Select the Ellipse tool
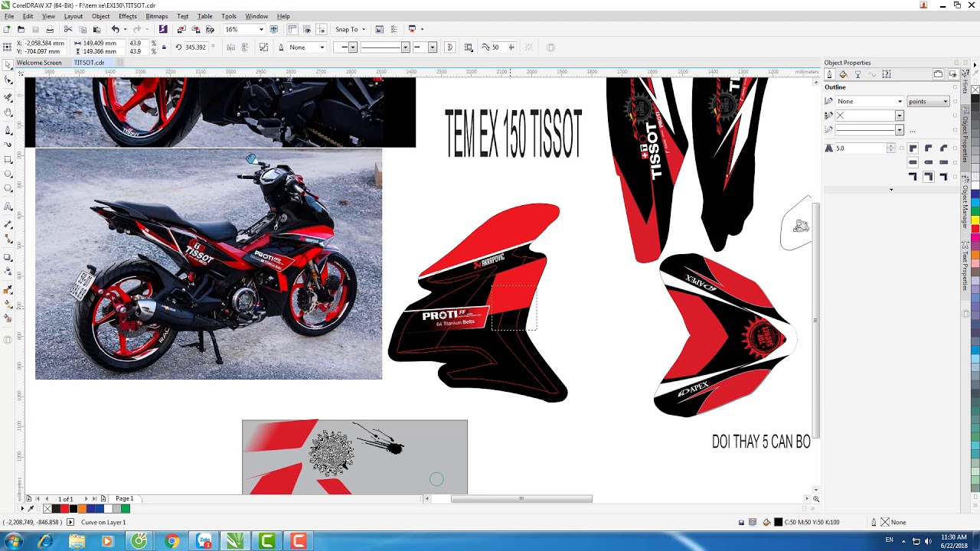 [x=8, y=175]
